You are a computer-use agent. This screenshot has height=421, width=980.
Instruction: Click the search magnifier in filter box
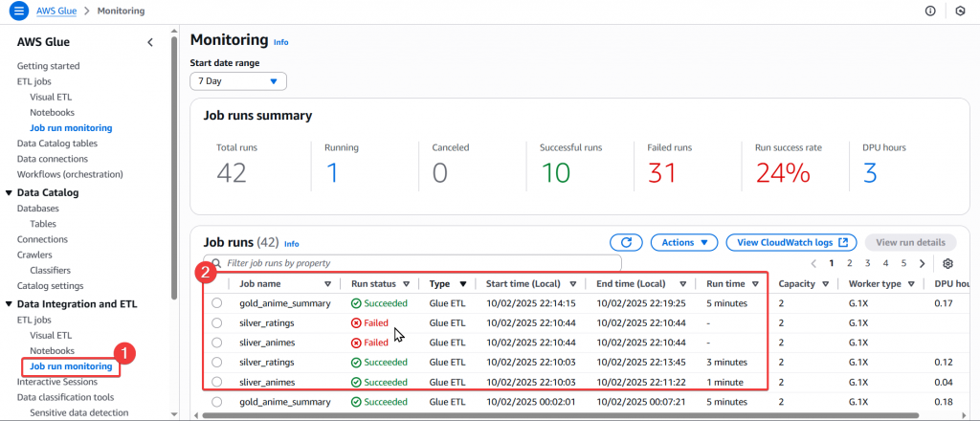(217, 263)
